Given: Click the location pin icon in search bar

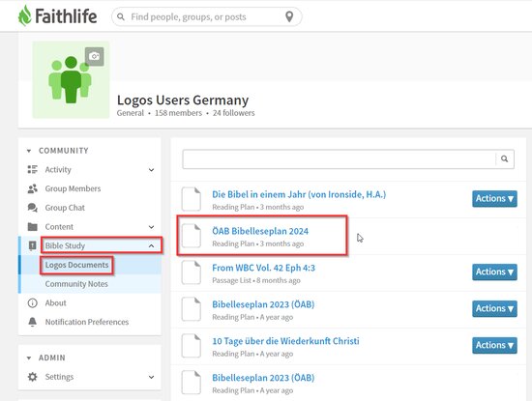Looking at the screenshot, I should point(289,16).
